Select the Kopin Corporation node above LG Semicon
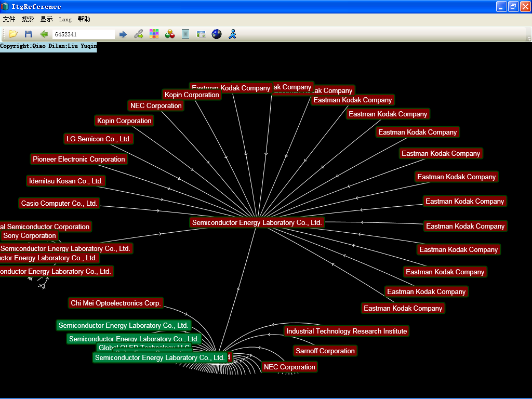Viewport: 532px width, 399px height. (124, 121)
